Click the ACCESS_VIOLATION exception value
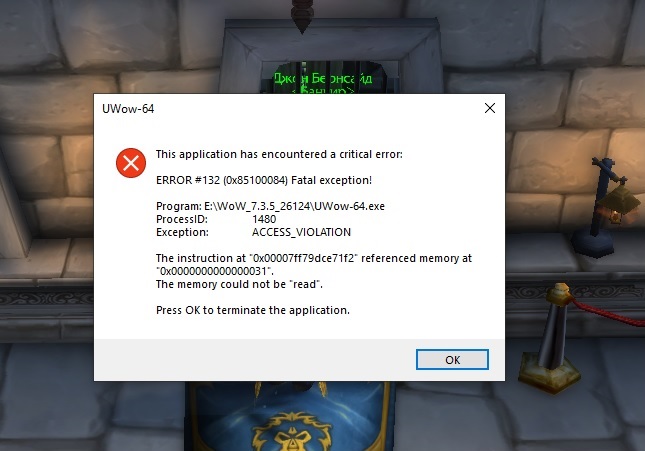Image resolution: width=645 pixels, height=451 pixels. pyautogui.click(x=301, y=232)
